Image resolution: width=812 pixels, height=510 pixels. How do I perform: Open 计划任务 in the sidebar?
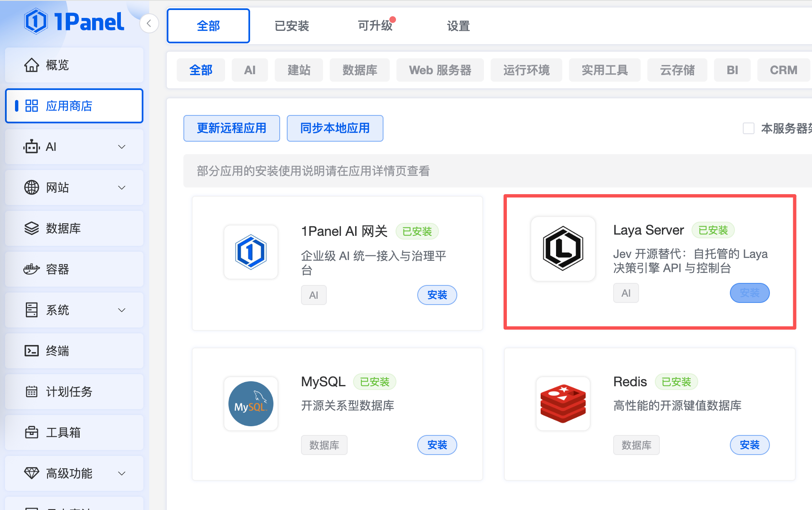point(74,392)
